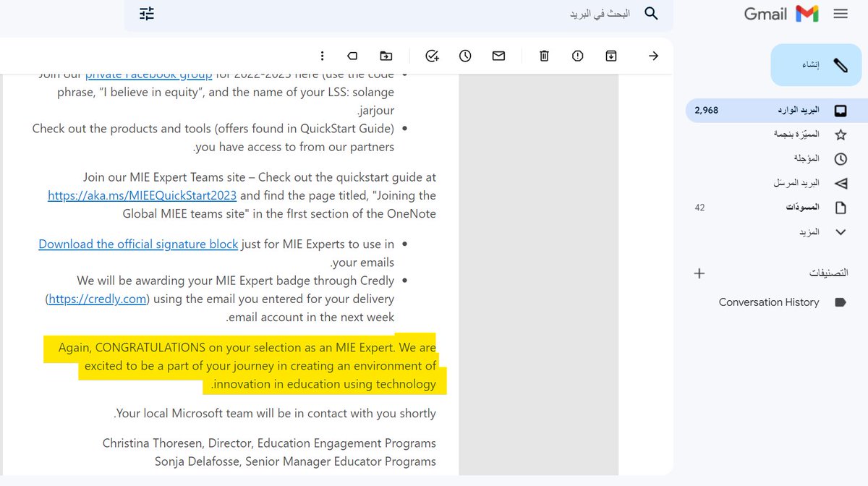868x486 pixels.
Task: Open the more options three-dot menu
Action: click(322, 56)
